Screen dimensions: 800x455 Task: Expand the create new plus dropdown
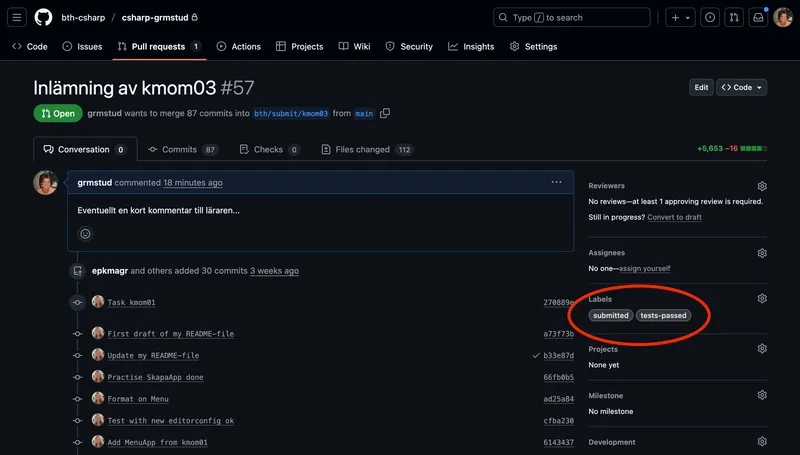[x=681, y=17]
